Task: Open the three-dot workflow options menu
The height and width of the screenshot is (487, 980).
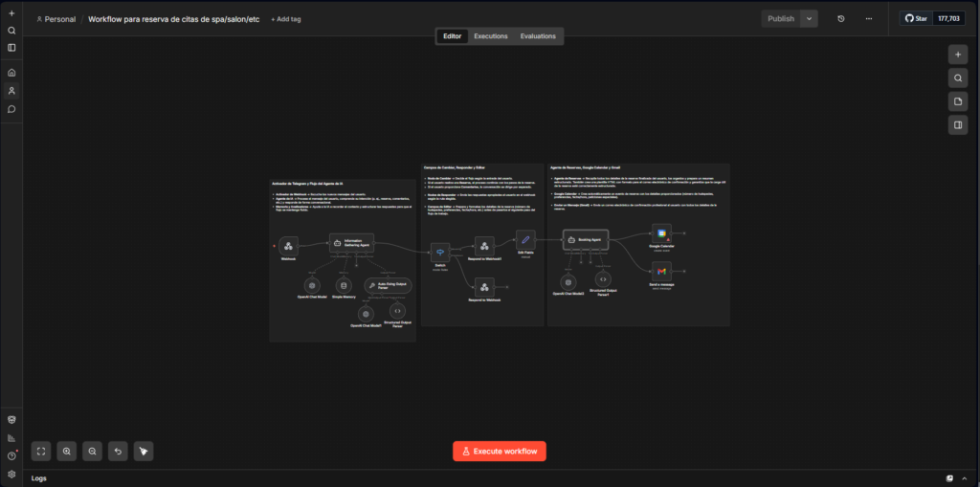Action: (x=868, y=18)
